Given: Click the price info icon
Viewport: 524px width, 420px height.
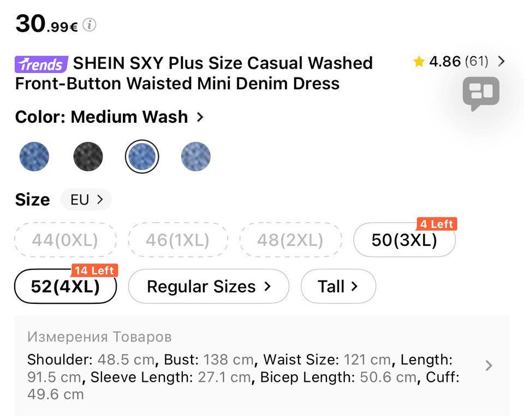Looking at the screenshot, I should (90, 25).
